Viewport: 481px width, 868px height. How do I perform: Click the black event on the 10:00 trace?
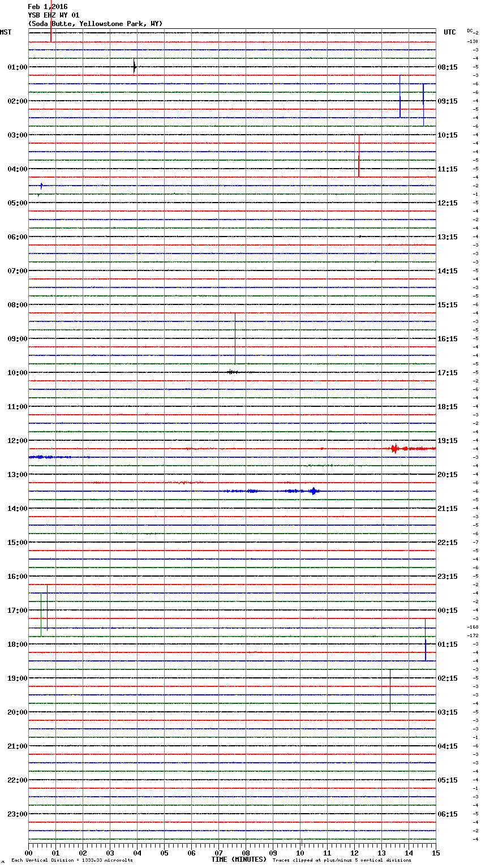(x=232, y=372)
